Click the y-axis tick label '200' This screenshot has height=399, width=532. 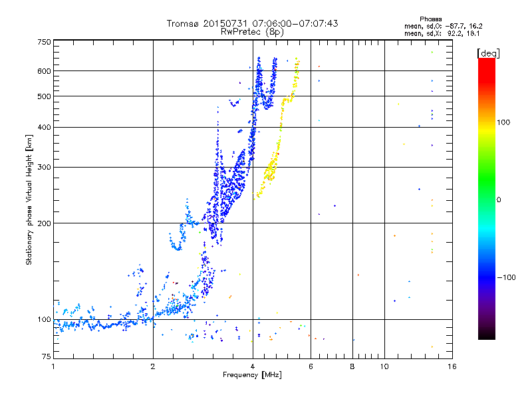point(44,223)
